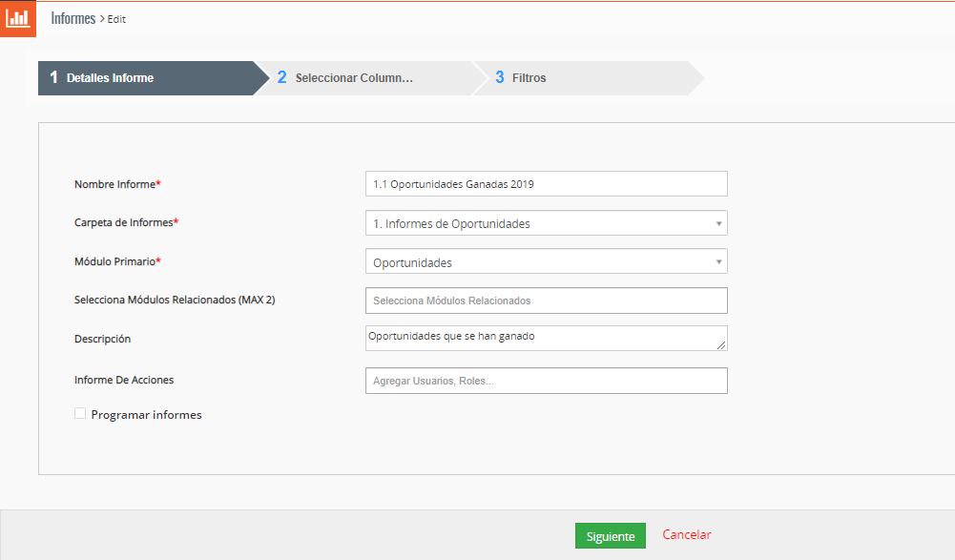Click the Nombre Informe text field
Image resolution: width=955 pixels, height=560 pixels.
[x=546, y=184]
